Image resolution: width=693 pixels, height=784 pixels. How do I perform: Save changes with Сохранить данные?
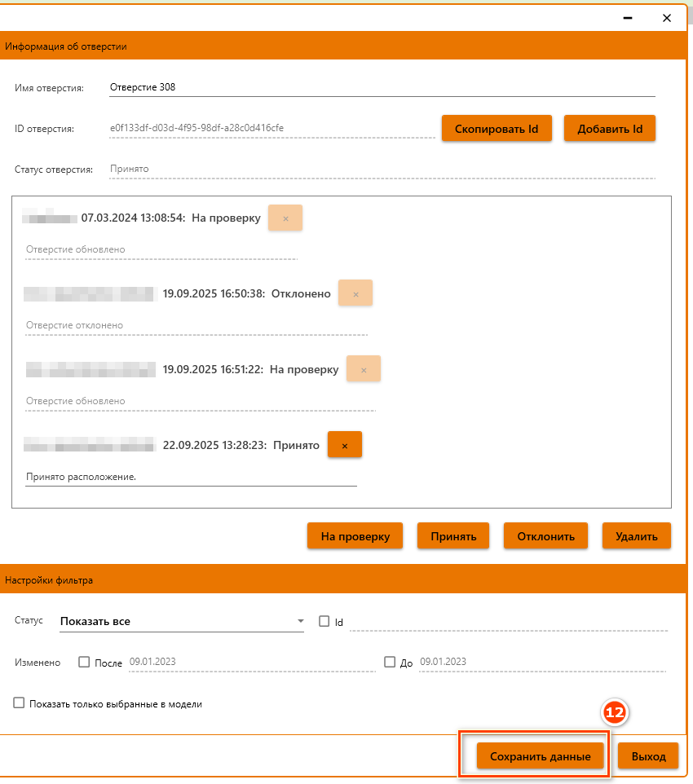(540, 756)
